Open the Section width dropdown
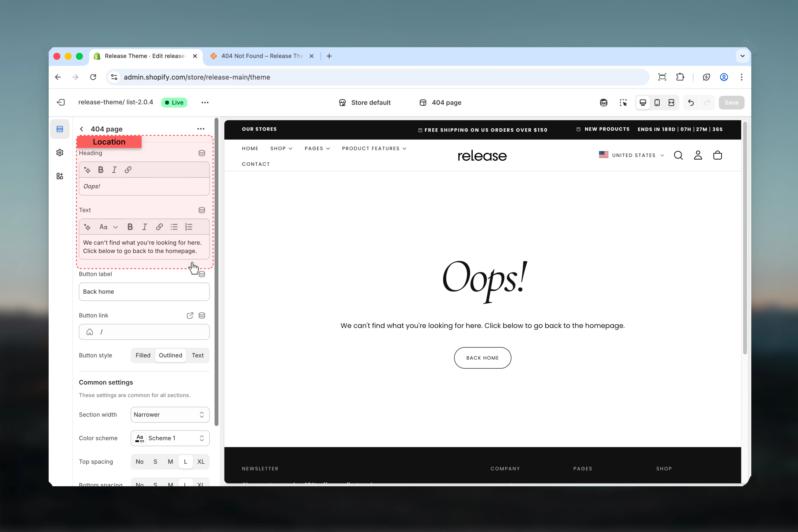798x532 pixels. [x=170, y=415]
